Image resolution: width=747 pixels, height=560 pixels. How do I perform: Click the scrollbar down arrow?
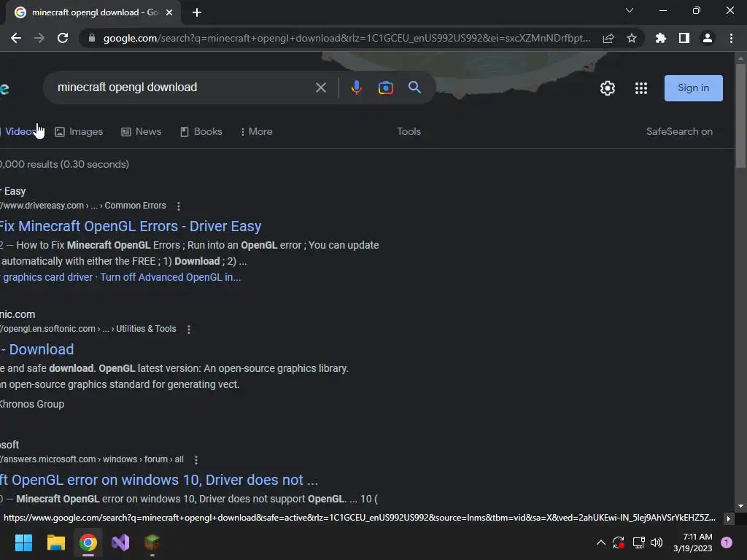coord(740,506)
